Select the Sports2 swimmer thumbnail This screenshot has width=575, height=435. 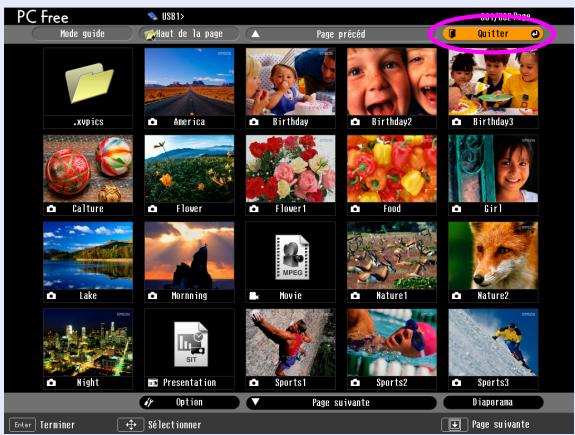coord(392,343)
